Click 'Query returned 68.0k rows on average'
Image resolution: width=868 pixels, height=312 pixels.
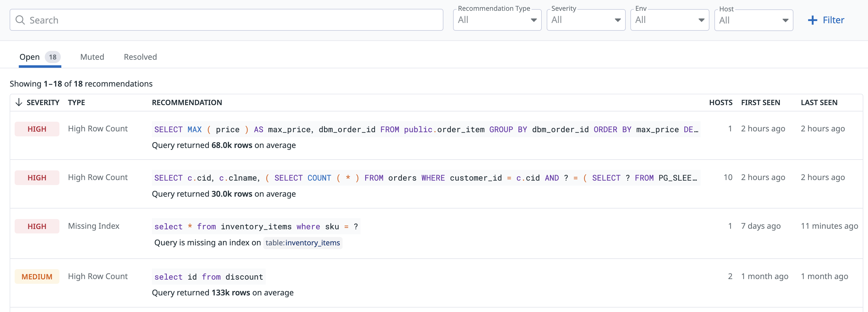coord(224,145)
